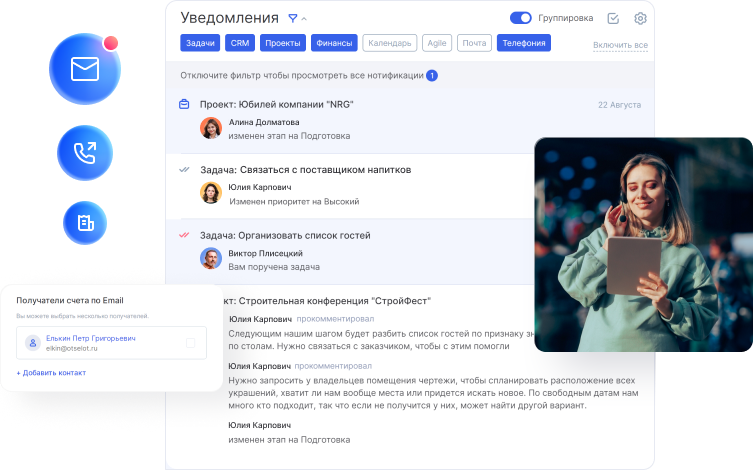
Task: Click the Добавить контакт link
Action: (51, 373)
